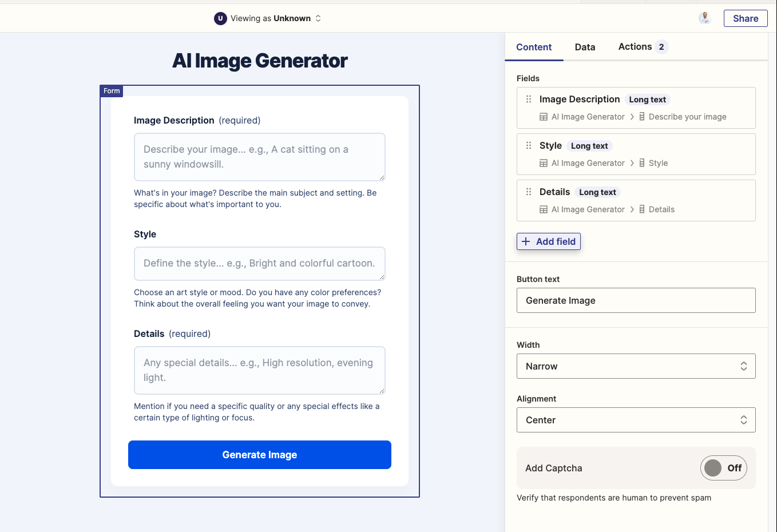Click the drag handle for Style field
This screenshot has height=532, width=777.
(529, 145)
